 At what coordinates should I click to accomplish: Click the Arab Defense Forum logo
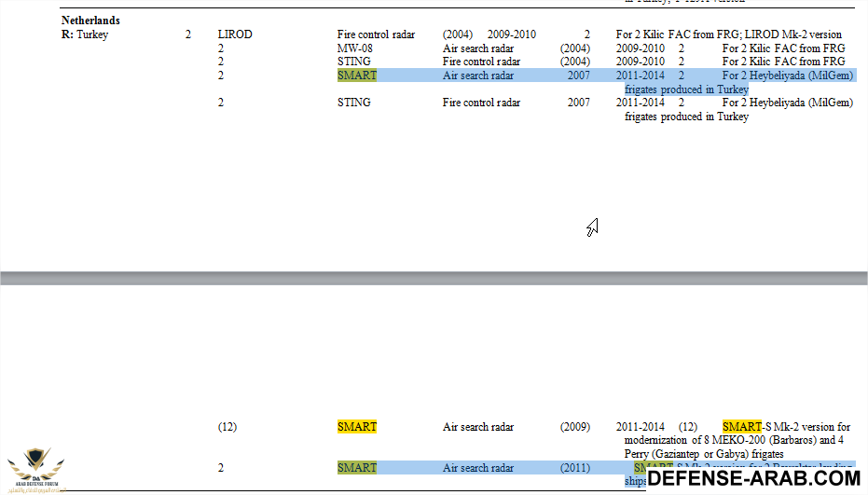36,471
